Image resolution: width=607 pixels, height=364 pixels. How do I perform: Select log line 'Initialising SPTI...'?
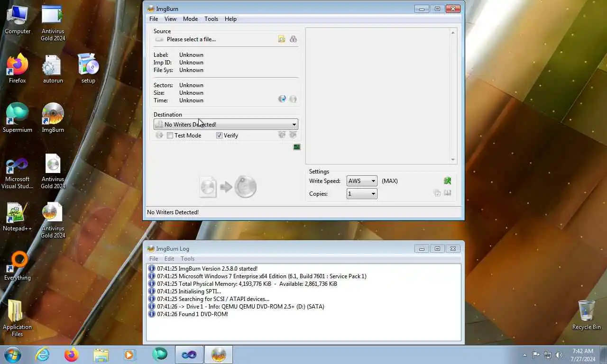(189, 291)
